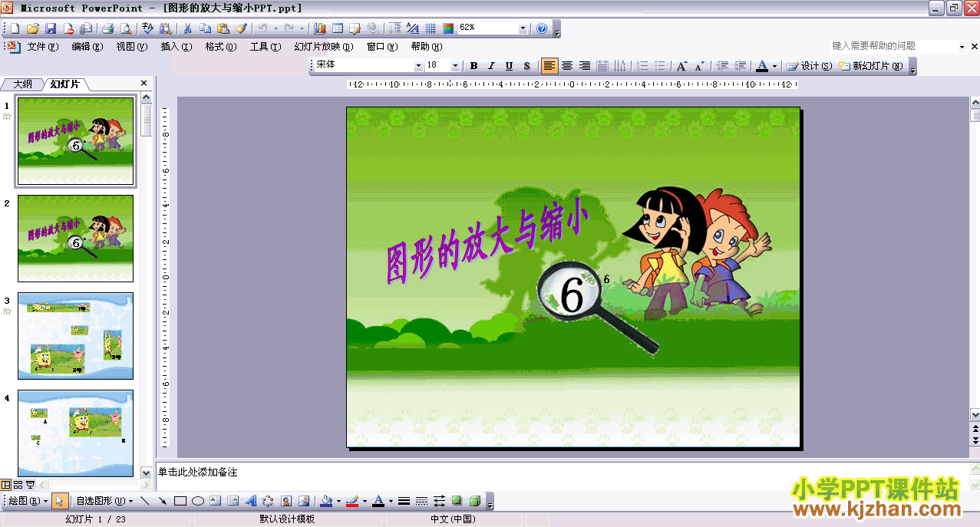This screenshot has width=980, height=527.
Task: Open the 插入(I) menu
Action: pos(176,47)
